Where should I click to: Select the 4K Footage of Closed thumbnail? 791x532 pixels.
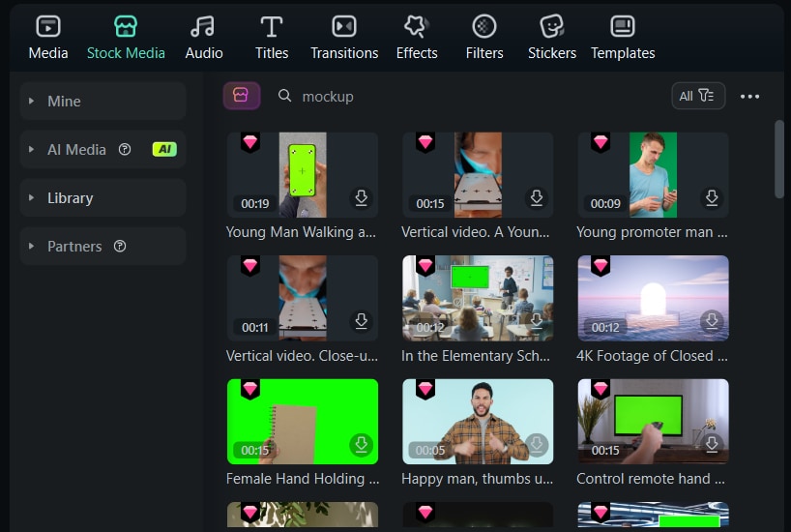pyautogui.click(x=654, y=298)
